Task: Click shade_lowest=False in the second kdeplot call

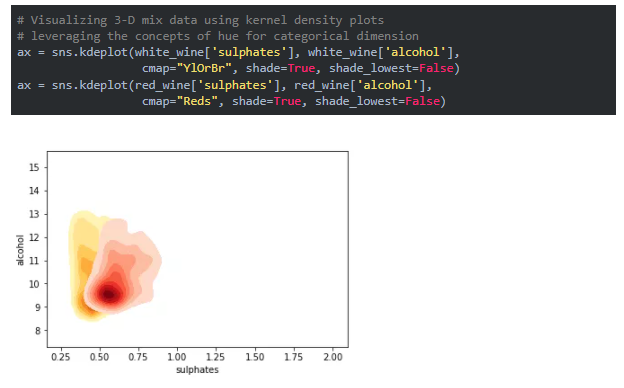Action: [x=377, y=101]
